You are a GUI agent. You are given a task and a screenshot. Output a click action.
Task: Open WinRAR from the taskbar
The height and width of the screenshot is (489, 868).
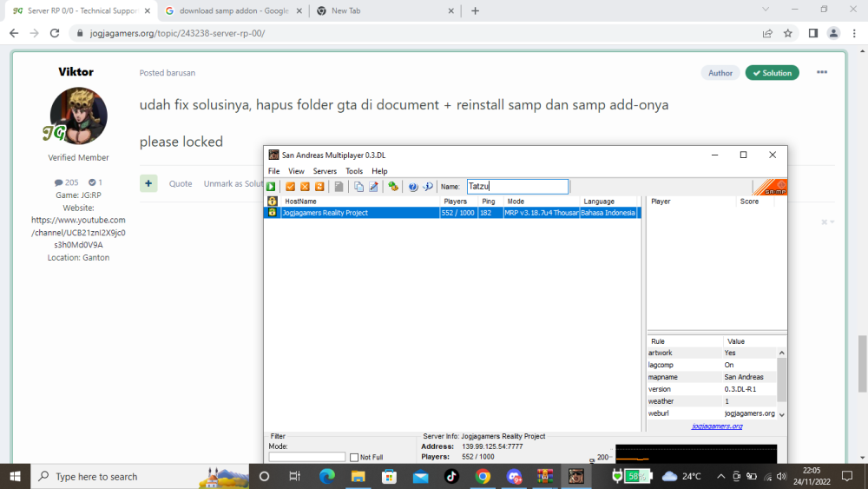pyautogui.click(x=545, y=476)
